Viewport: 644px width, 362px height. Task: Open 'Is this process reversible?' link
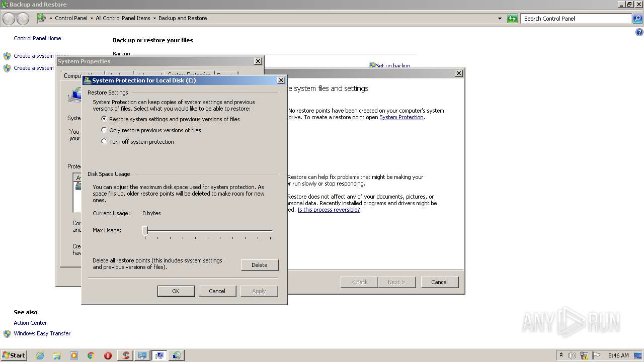coord(329,210)
